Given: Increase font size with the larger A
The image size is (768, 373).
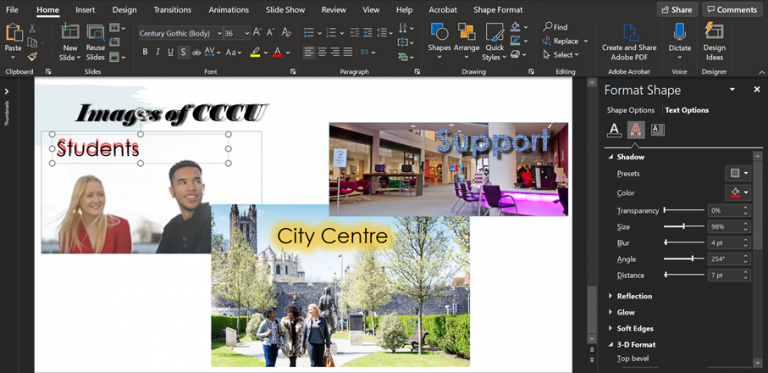Looking at the screenshot, I should click(x=257, y=33).
